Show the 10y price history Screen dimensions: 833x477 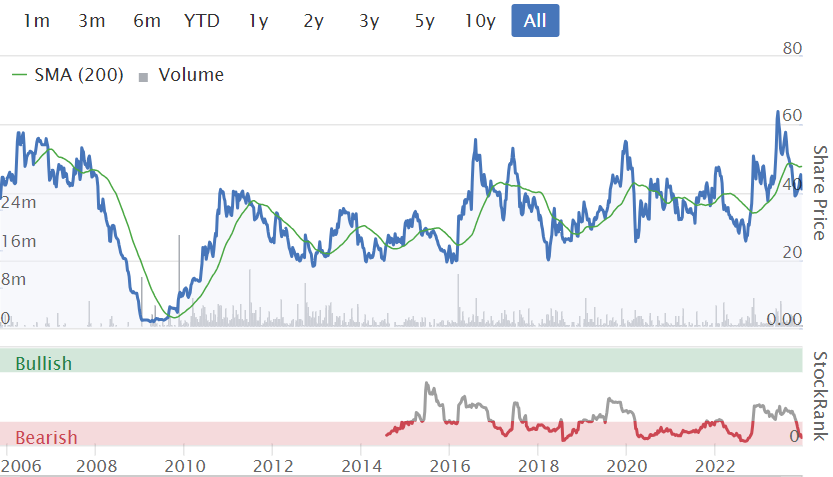[x=480, y=21]
